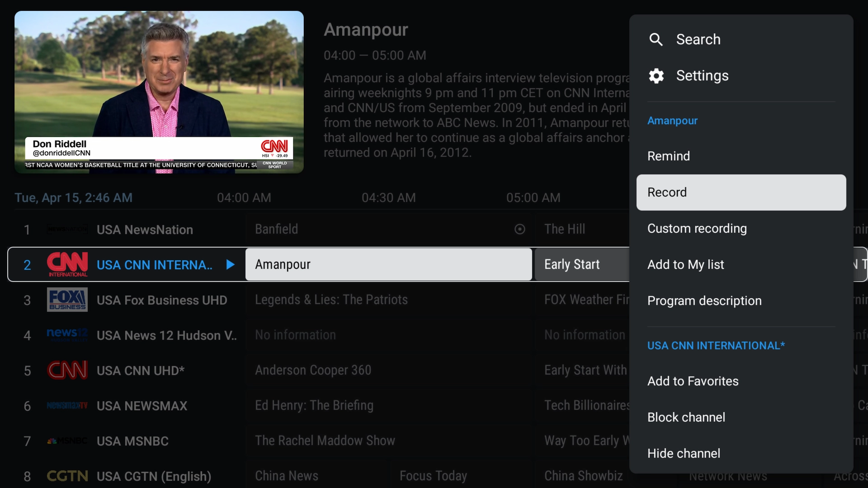This screenshot has height=488, width=868.
Task: Click the USA NewsNation channel name
Action: pos(145,230)
